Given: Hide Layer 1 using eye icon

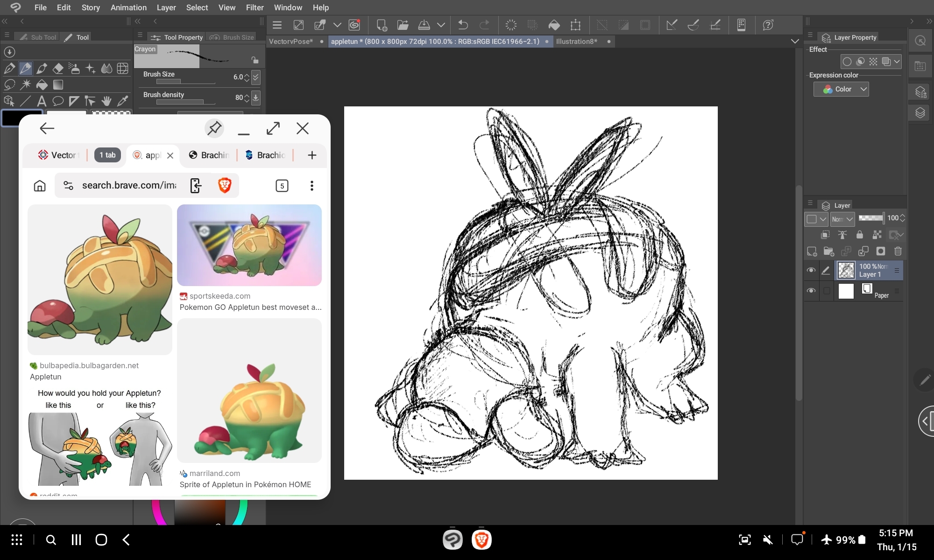Looking at the screenshot, I should pyautogui.click(x=811, y=270).
